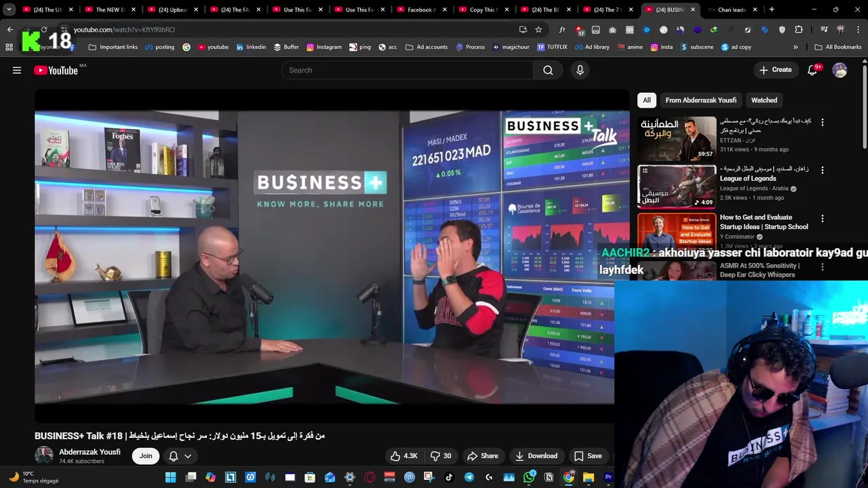Go to the YouTube home logo
Viewport: 868px width, 488px height.
coord(56,70)
